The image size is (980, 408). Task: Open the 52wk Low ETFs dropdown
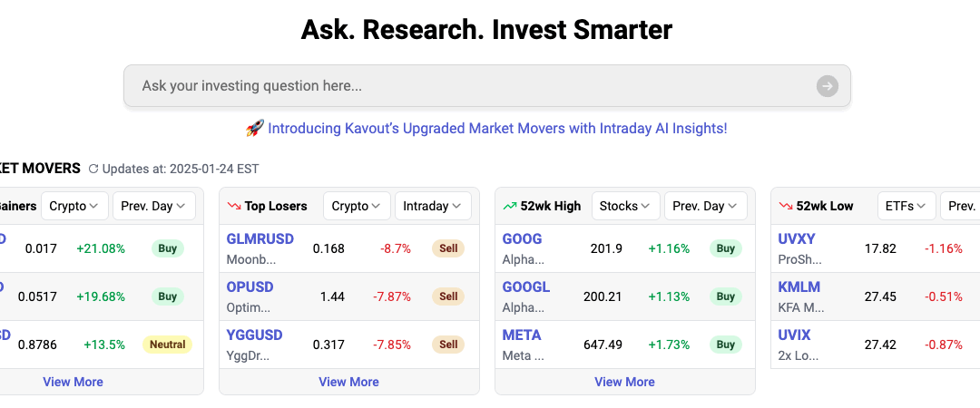[x=906, y=206]
